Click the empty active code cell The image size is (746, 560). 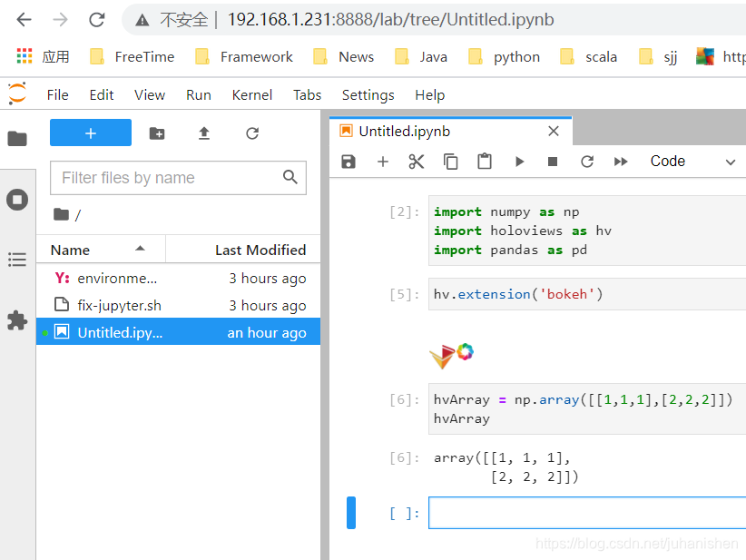[587, 513]
